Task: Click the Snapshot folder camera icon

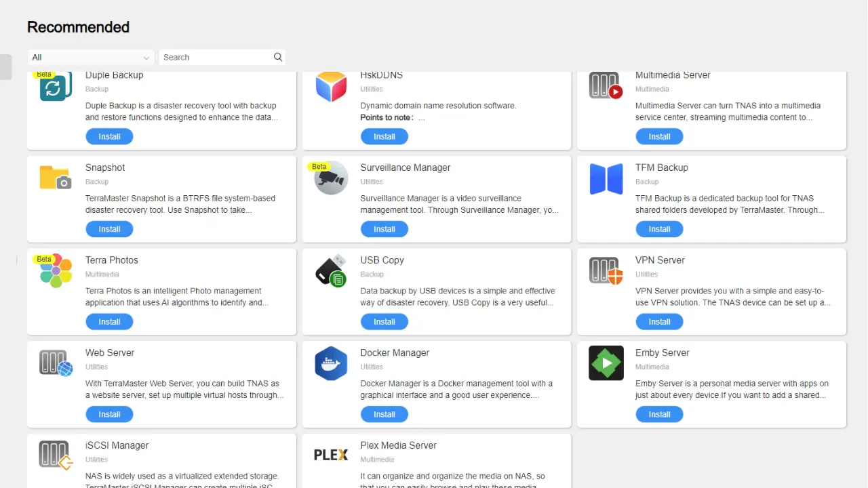Action: [x=56, y=178]
